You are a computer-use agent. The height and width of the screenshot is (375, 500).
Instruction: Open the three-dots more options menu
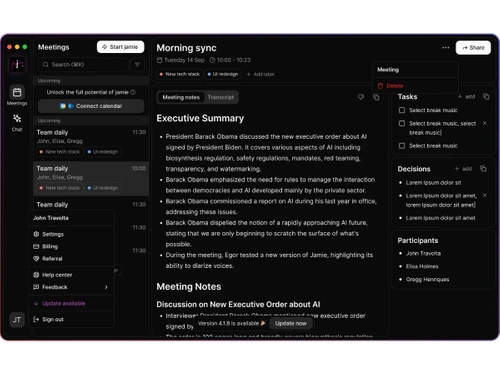445,48
